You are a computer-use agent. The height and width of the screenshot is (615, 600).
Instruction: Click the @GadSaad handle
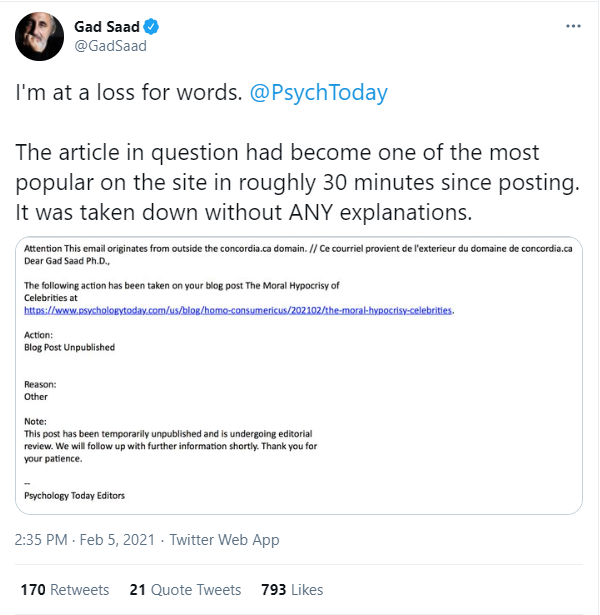[x=113, y=46]
